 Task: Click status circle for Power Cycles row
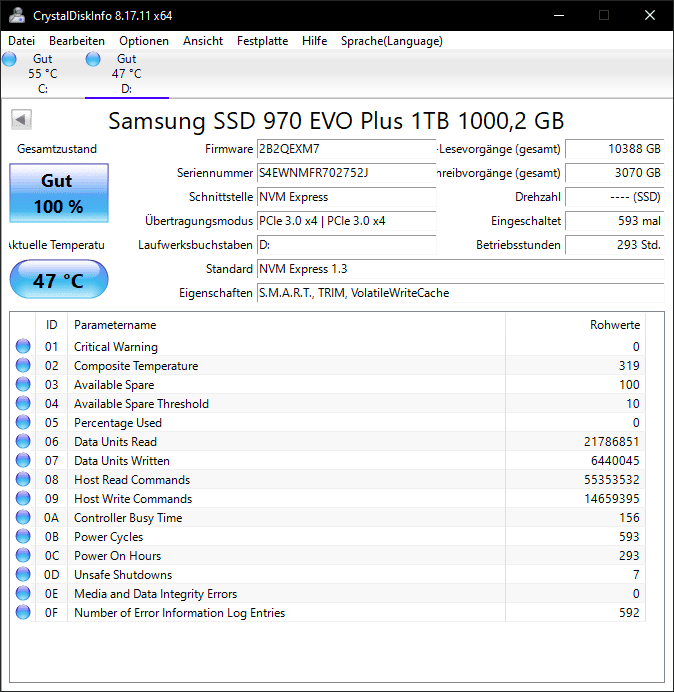click(x=23, y=536)
